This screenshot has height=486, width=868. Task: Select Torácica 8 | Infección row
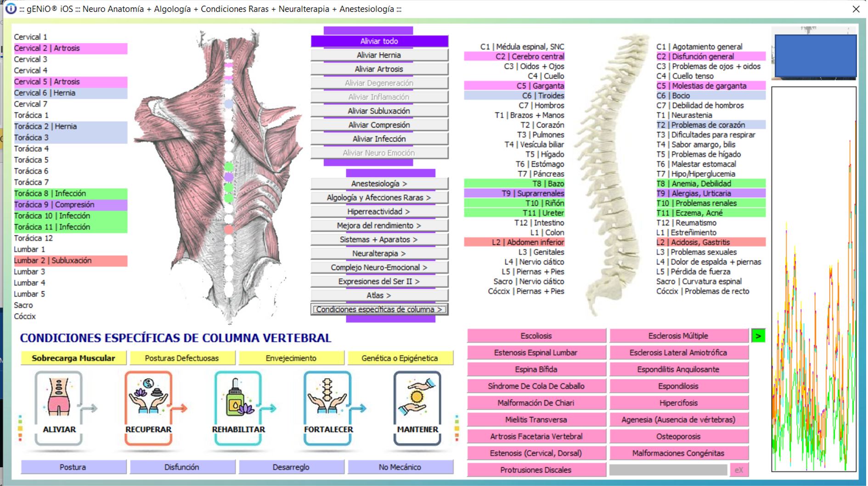(70, 193)
